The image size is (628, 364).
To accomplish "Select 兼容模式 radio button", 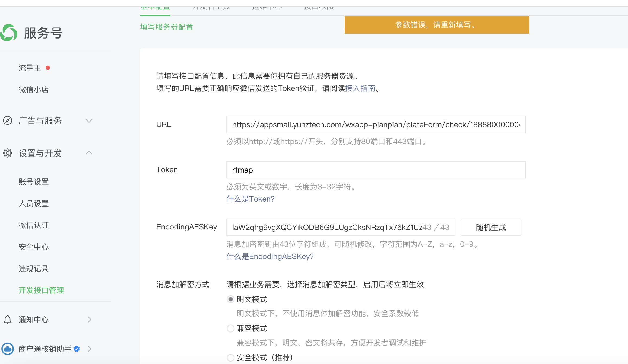I will point(230,328).
